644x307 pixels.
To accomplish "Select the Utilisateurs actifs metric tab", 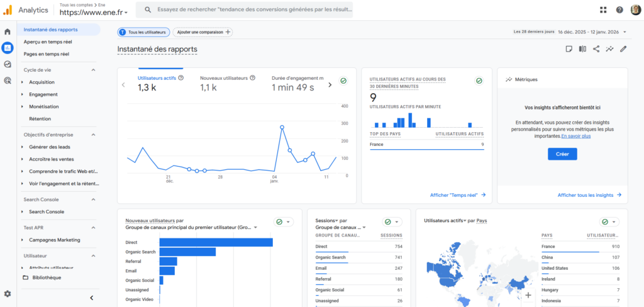I will point(160,82).
